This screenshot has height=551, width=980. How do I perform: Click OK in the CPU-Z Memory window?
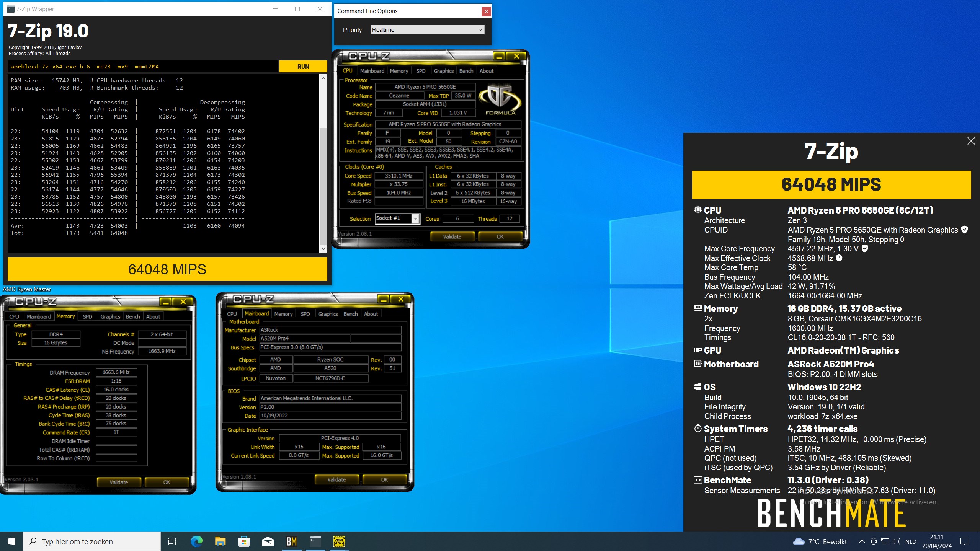coord(167,482)
